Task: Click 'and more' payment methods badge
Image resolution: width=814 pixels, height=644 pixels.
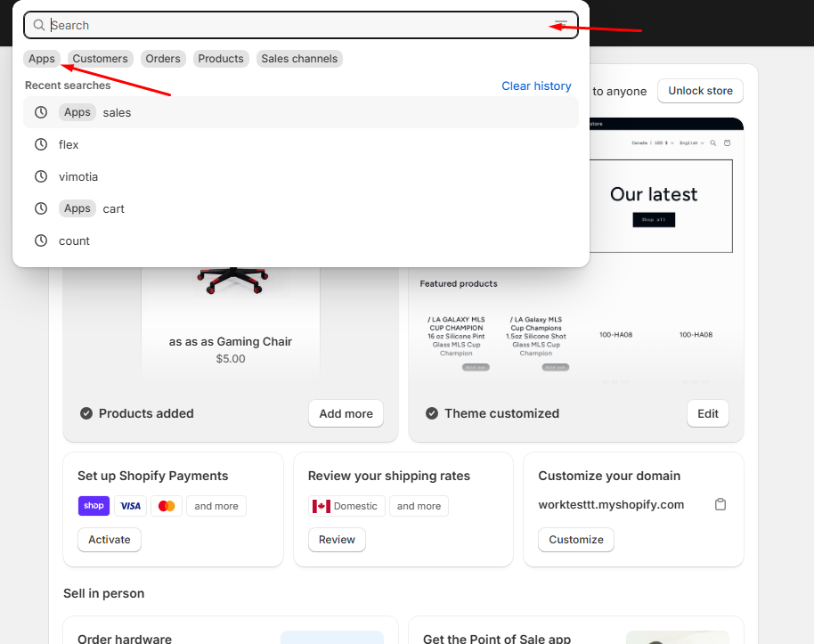Action: 216,506
